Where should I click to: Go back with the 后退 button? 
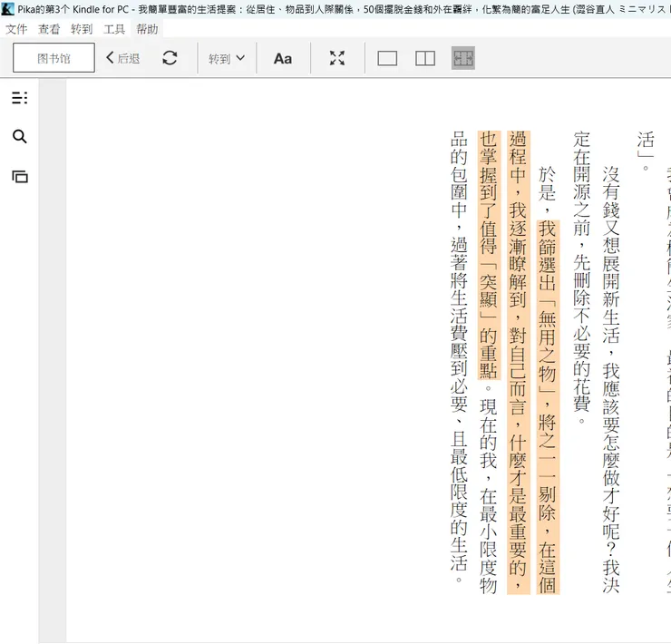click(x=122, y=58)
